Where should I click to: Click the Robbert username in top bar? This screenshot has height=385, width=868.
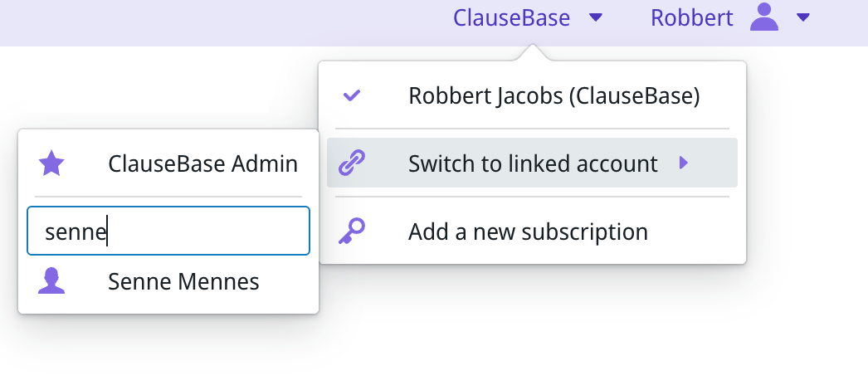[x=692, y=17]
